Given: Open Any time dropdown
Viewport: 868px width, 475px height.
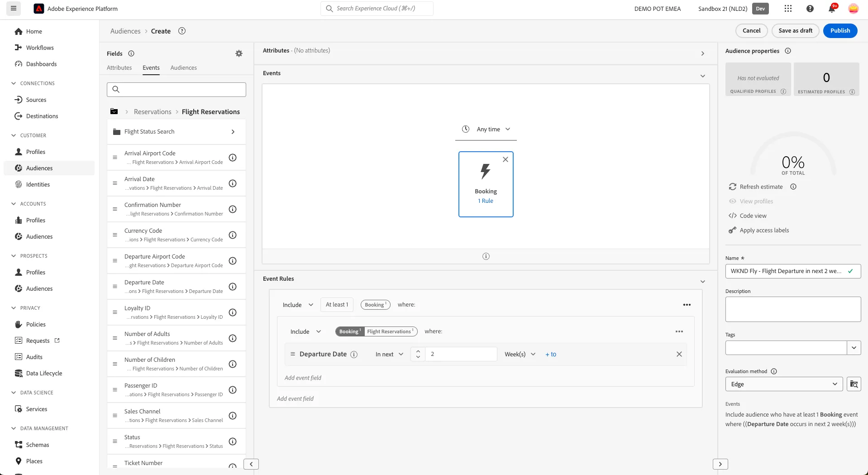Looking at the screenshot, I should pos(486,129).
